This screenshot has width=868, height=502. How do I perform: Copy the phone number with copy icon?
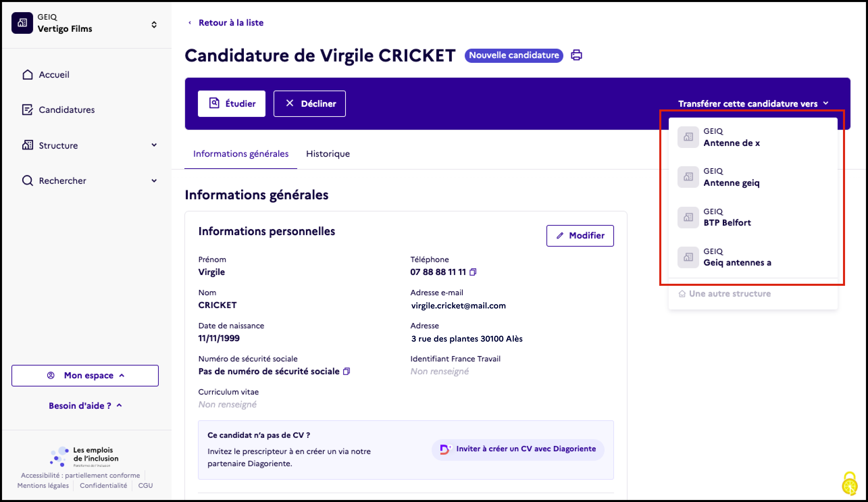pos(473,272)
